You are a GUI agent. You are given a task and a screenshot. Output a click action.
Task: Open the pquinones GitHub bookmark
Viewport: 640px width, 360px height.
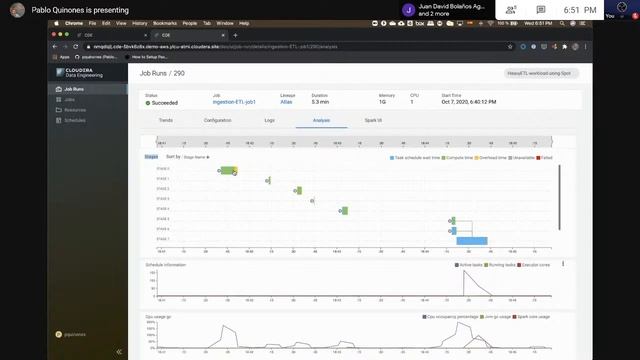(x=96, y=57)
